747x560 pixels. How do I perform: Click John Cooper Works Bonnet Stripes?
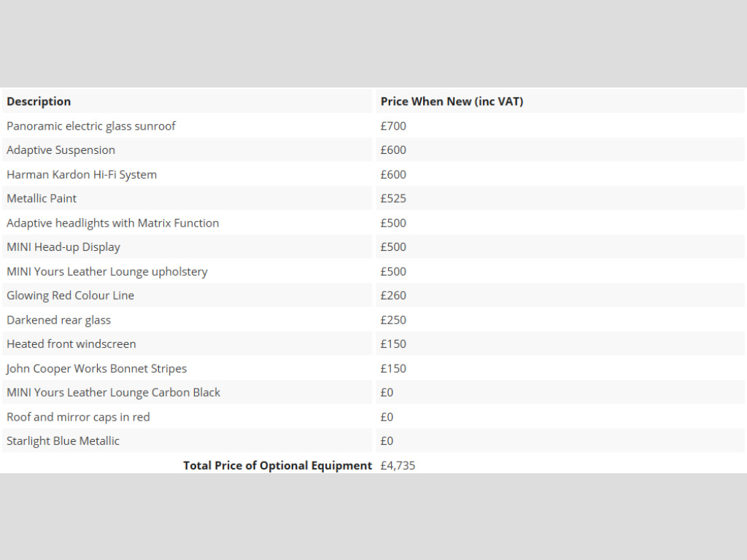pyautogui.click(x=96, y=368)
